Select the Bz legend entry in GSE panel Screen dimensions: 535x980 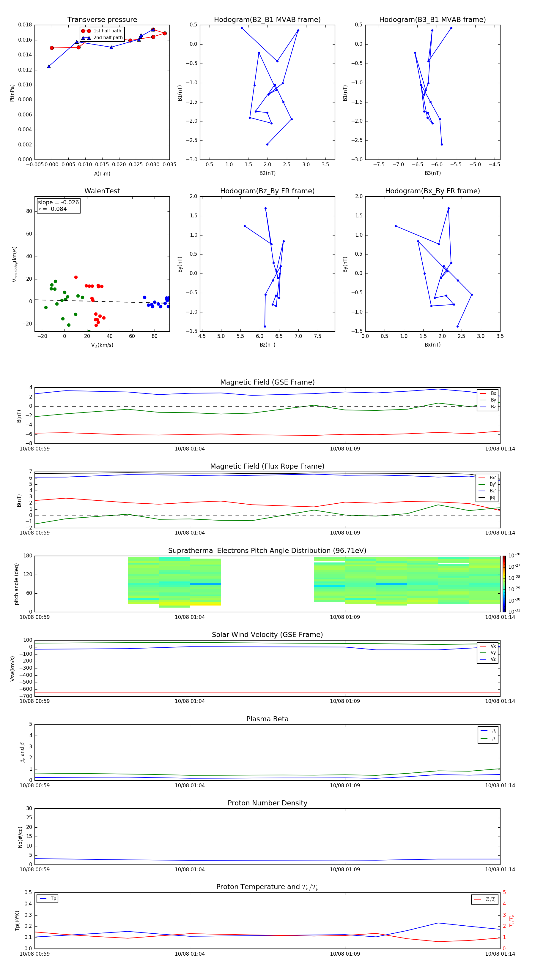point(488,407)
